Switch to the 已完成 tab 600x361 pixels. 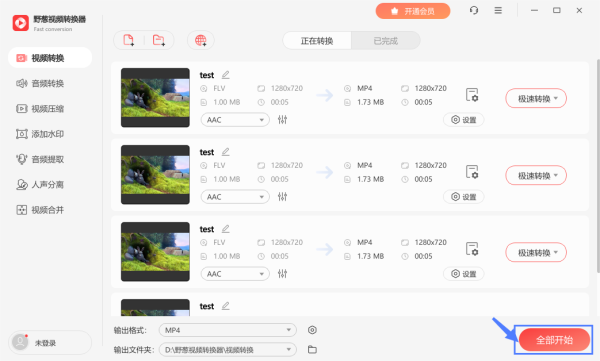pos(386,41)
